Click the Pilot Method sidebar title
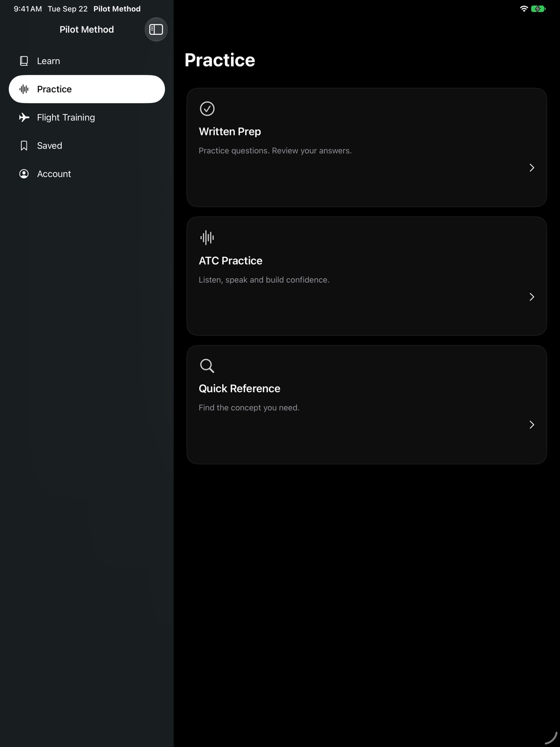The image size is (560, 747). pos(87,30)
